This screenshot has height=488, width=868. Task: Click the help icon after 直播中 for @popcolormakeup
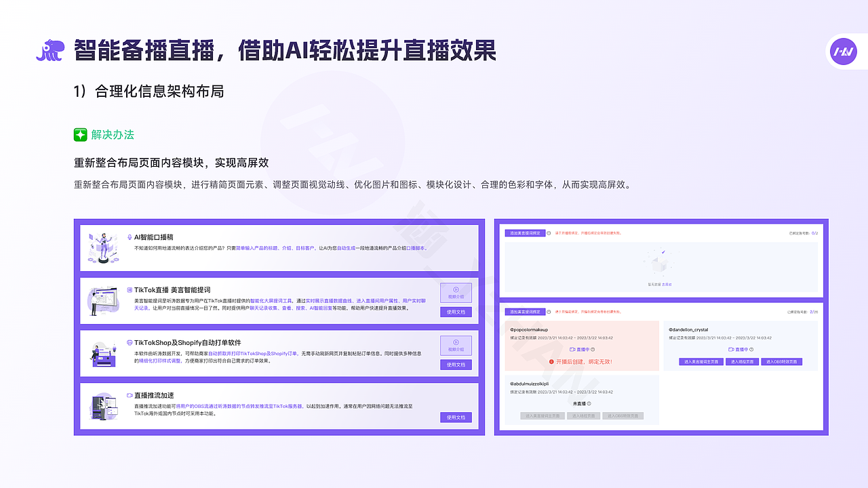click(592, 350)
